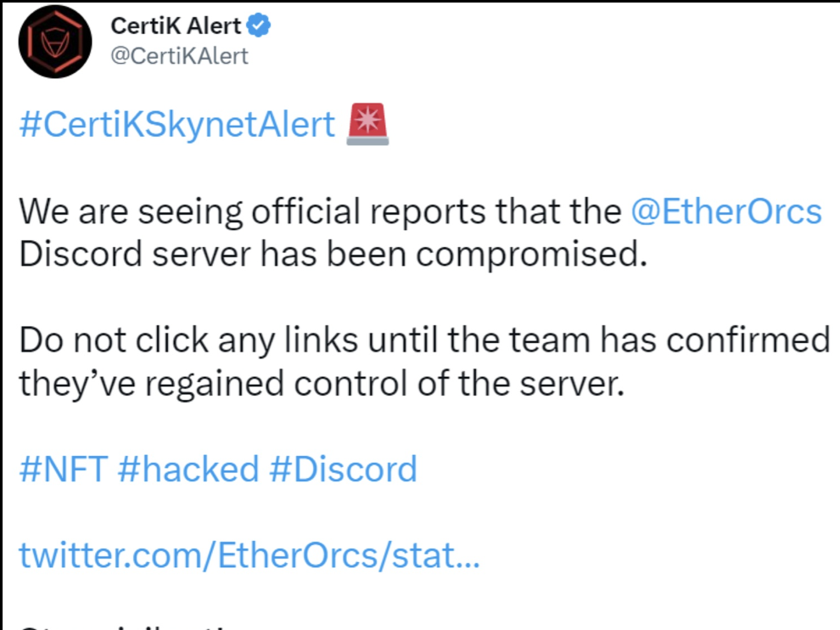Screen dimensions: 840x630
Task: Click the CertiK Alert display name
Action: pyautogui.click(x=176, y=26)
